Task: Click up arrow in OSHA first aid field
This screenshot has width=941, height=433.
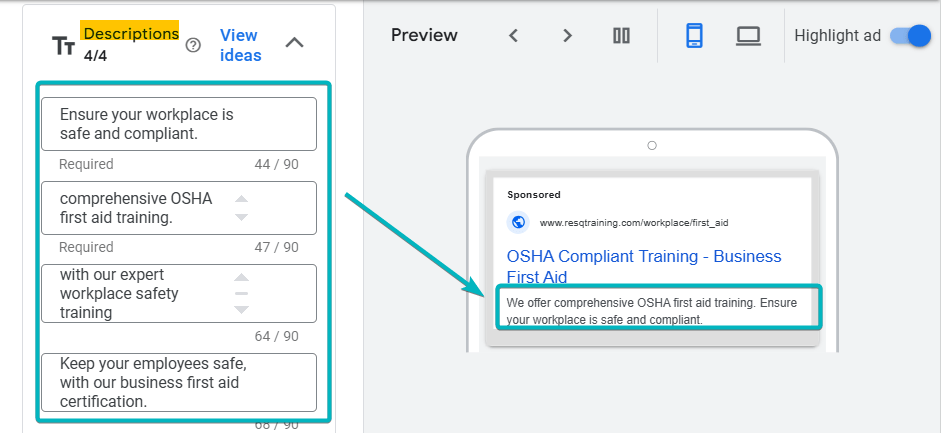Action: [241, 199]
